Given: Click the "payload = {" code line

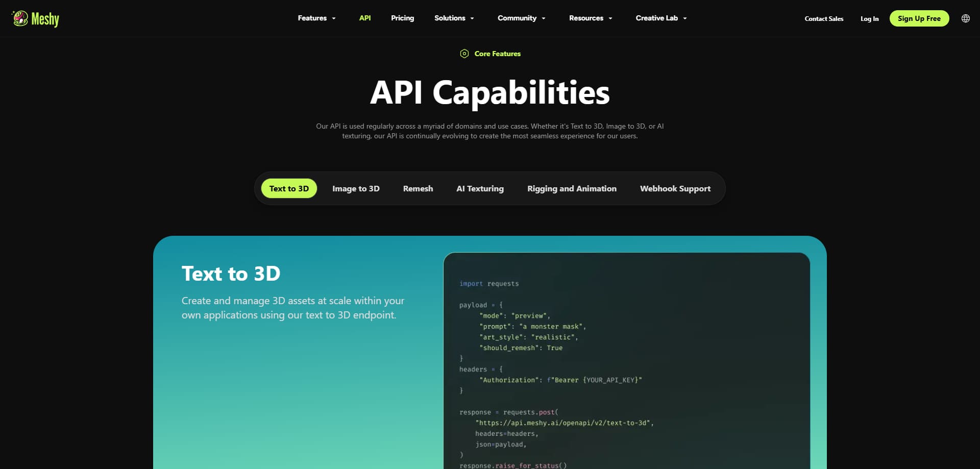Looking at the screenshot, I should click(x=481, y=305).
